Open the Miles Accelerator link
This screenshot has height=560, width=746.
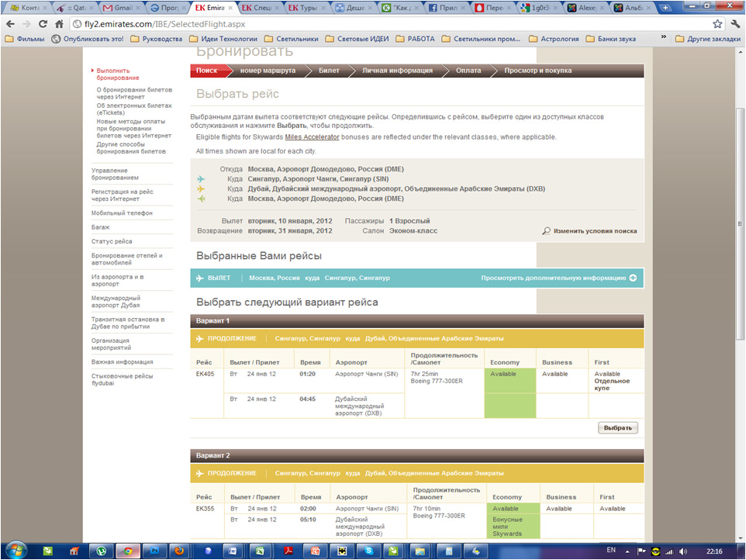312,137
